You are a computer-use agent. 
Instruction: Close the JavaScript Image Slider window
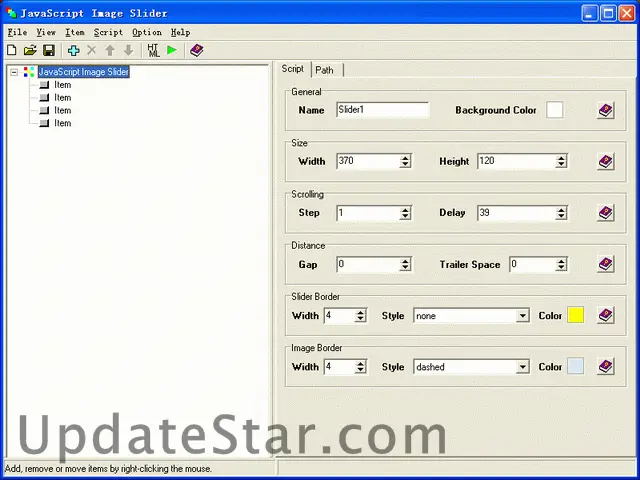[627, 13]
